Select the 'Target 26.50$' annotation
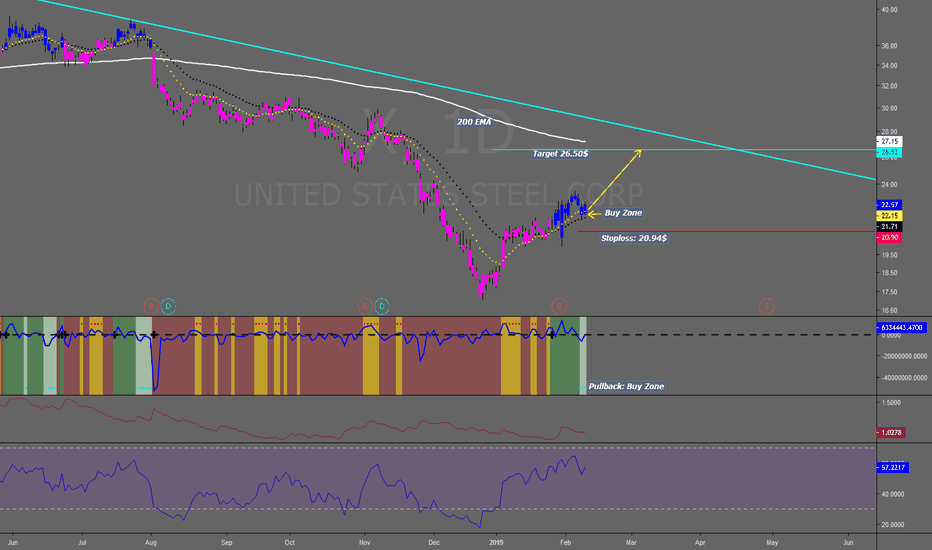932x550 pixels. click(x=561, y=153)
